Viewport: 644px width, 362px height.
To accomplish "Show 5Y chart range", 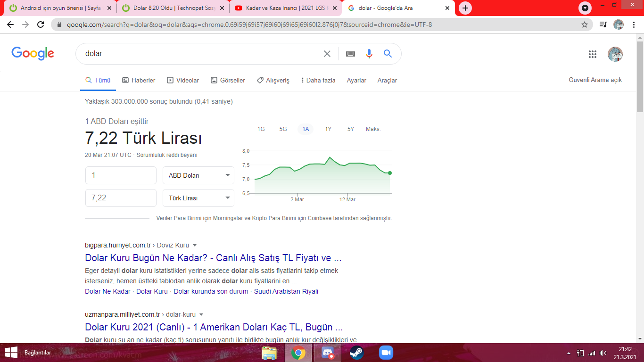I will coord(351,129).
